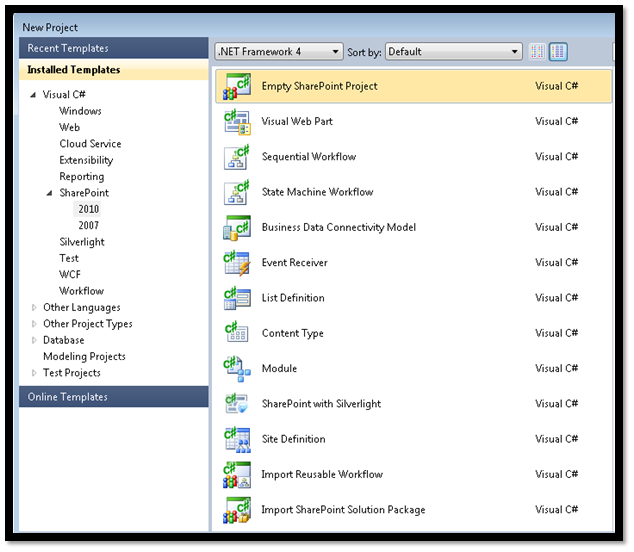
Task: Select the Workflow category
Action: 81,291
